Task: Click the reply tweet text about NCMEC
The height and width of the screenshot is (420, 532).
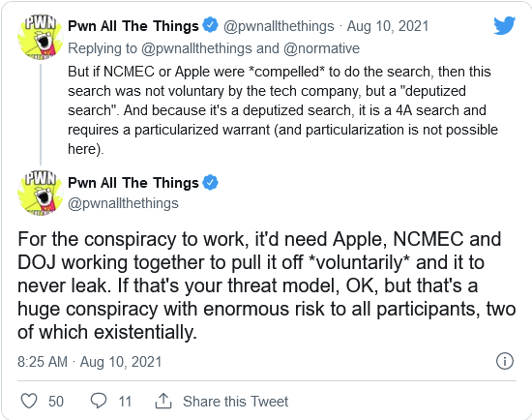Action: pos(282,110)
